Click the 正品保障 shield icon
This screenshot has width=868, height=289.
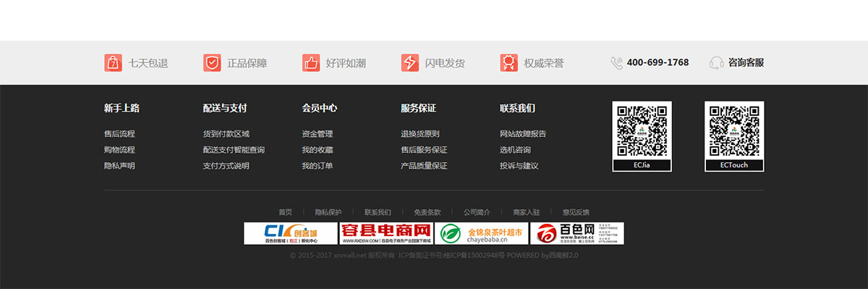pyautogui.click(x=212, y=63)
